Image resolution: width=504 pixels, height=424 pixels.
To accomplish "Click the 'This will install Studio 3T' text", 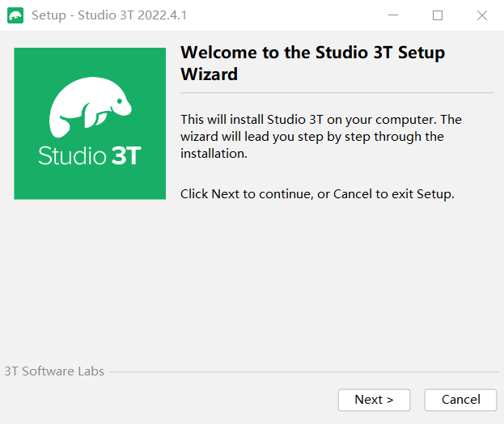I will click(252, 120).
